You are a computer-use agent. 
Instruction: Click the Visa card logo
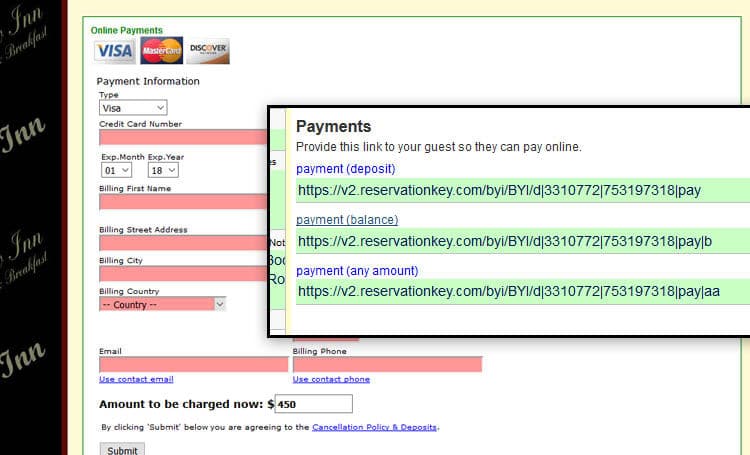[x=114, y=51]
